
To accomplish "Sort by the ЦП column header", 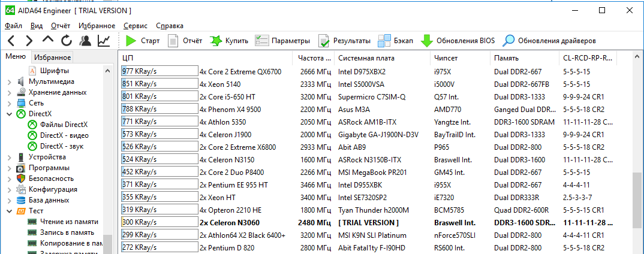I will coord(207,58).
